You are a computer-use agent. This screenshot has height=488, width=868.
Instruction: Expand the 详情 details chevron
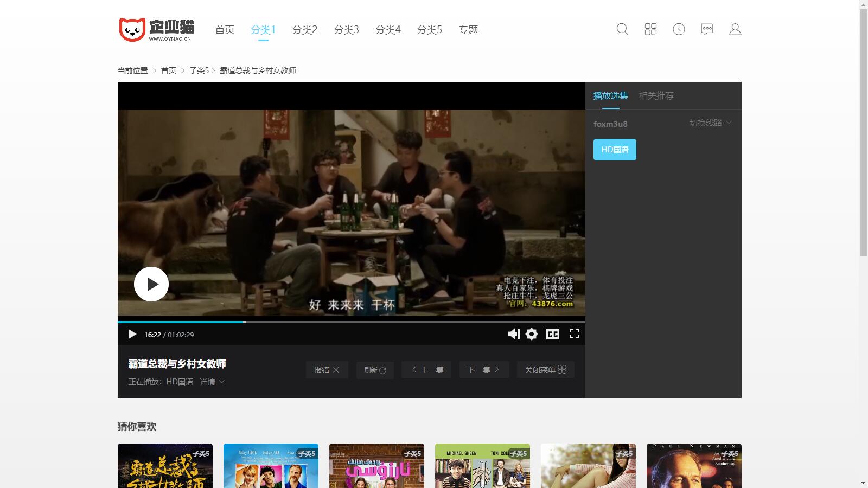212,382
